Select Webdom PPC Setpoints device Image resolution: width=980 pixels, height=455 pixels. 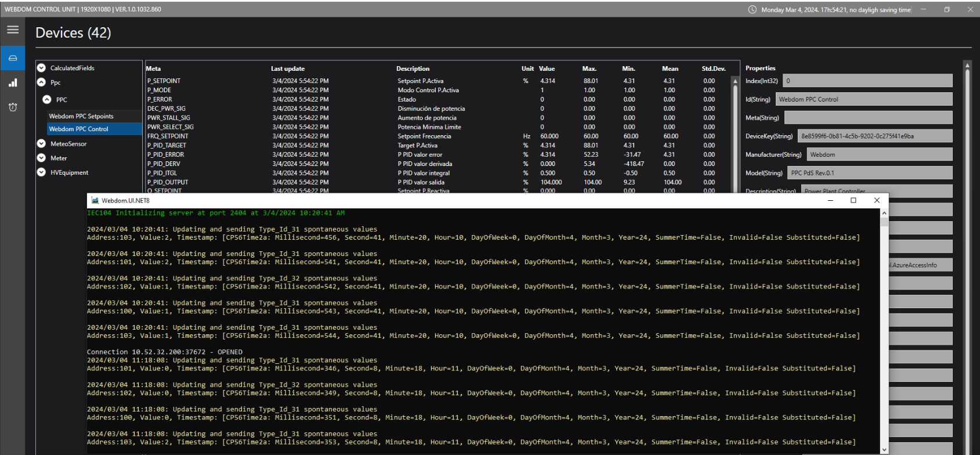tap(81, 116)
